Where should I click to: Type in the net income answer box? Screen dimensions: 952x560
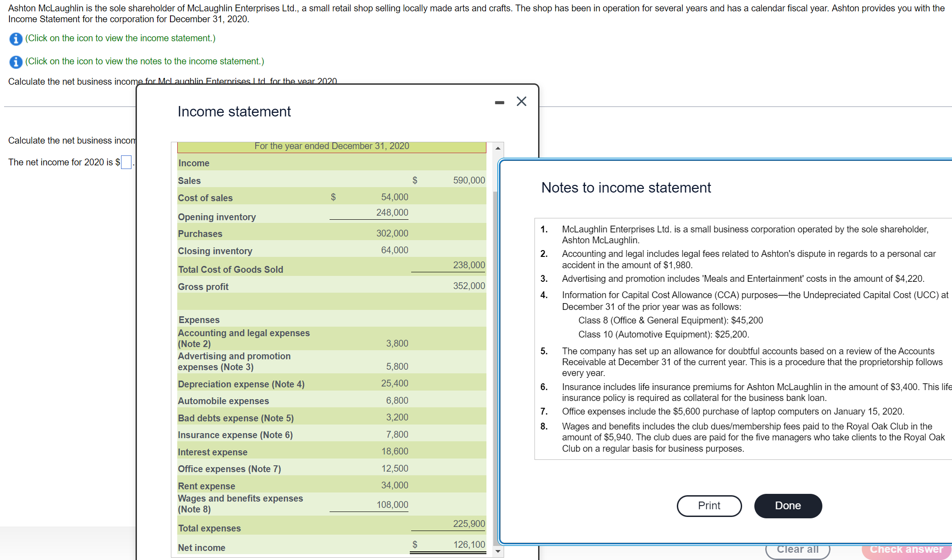click(126, 162)
